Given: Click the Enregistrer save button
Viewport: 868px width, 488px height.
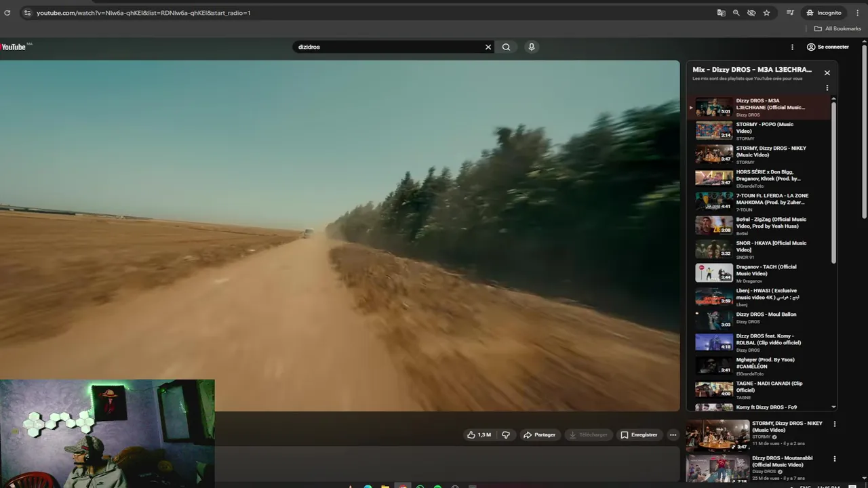Looking at the screenshot, I should 639,434.
